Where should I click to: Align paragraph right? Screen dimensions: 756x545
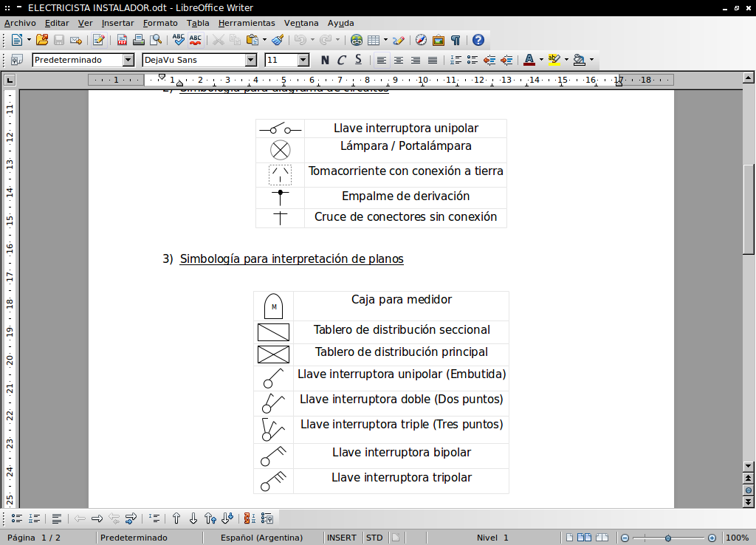point(415,60)
